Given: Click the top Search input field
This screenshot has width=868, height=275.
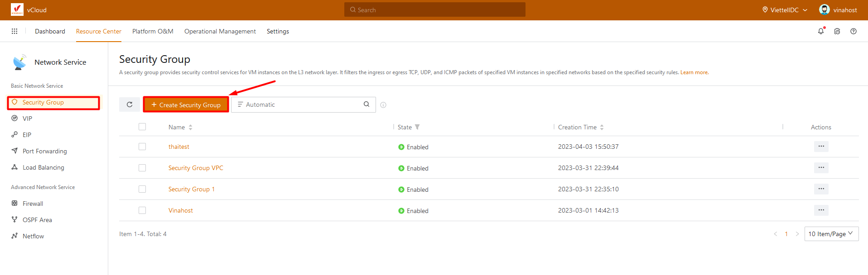Looking at the screenshot, I should [435, 10].
